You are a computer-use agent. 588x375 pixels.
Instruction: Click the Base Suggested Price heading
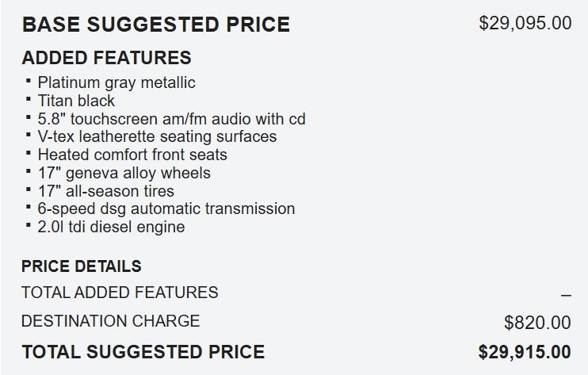point(155,25)
